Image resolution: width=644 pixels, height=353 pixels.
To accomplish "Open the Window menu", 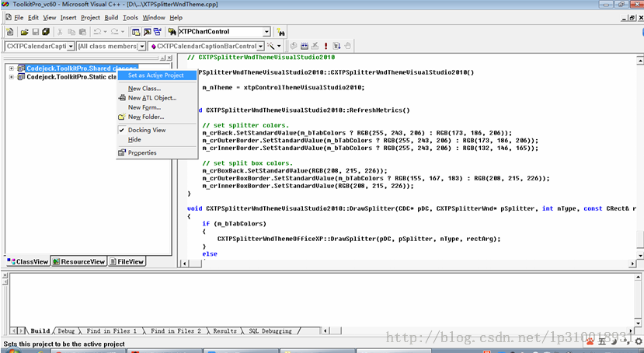I will (x=154, y=18).
